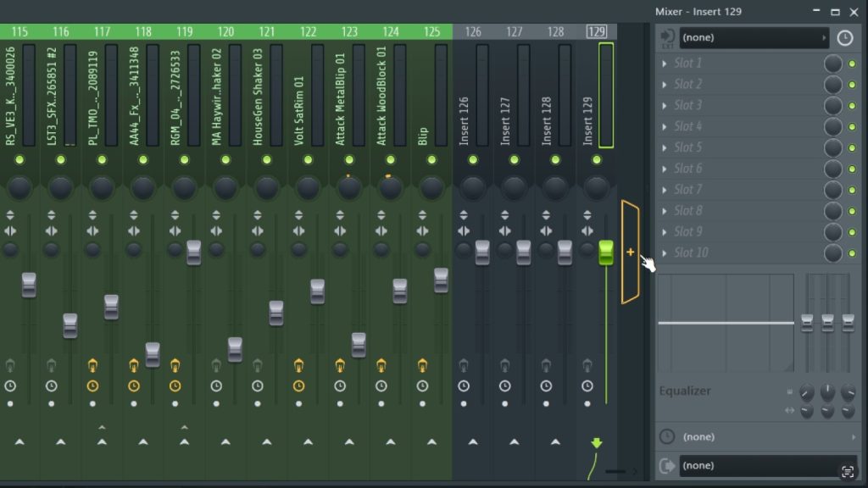Viewport: 868px width, 488px height.
Task: Click the latency clock icon beside input selector
Action: [x=845, y=37]
